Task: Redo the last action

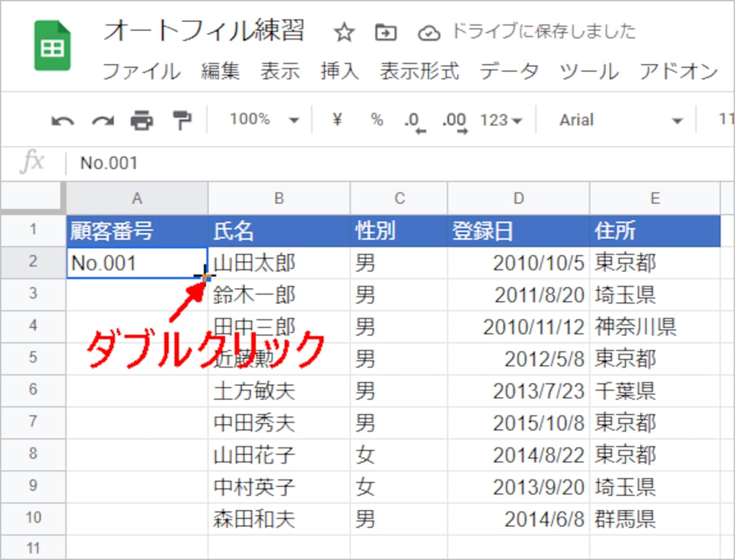Action: (102, 121)
